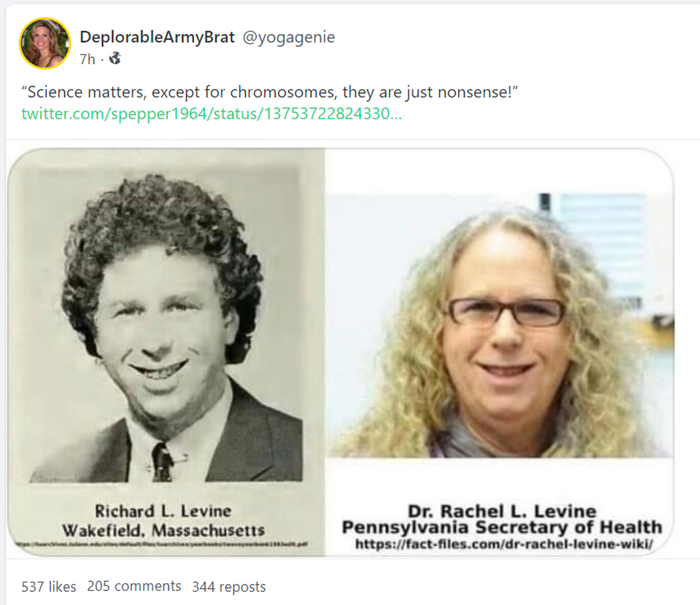
Task: Click the globe public-visibility icon
Action: click(x=115, y=58)
